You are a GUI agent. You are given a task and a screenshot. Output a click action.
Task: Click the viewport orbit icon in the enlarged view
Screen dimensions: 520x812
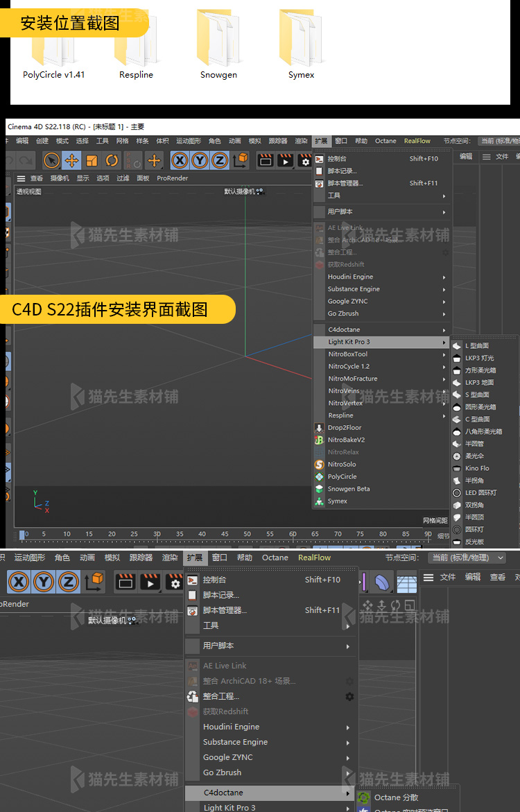point(396,605)
